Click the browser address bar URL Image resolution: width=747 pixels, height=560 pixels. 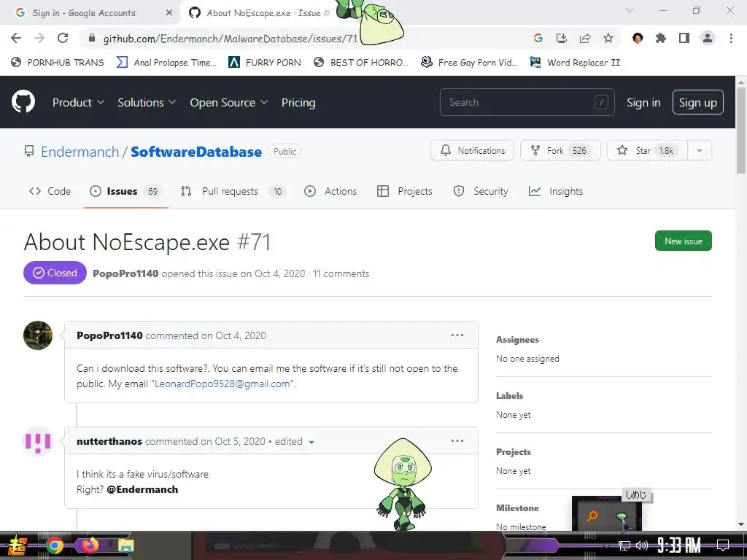[x=230, y=39]
